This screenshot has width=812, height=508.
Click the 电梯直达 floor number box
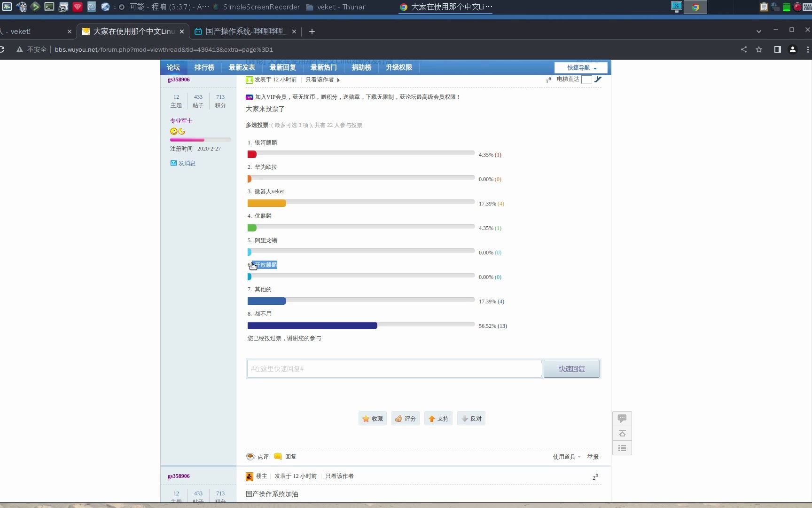[586, 79]
